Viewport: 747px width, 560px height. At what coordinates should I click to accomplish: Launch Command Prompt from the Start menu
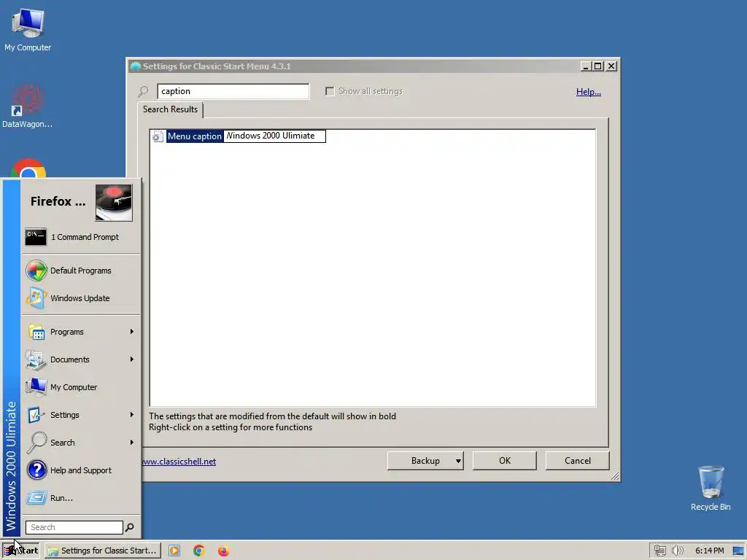tap(81, 237)
